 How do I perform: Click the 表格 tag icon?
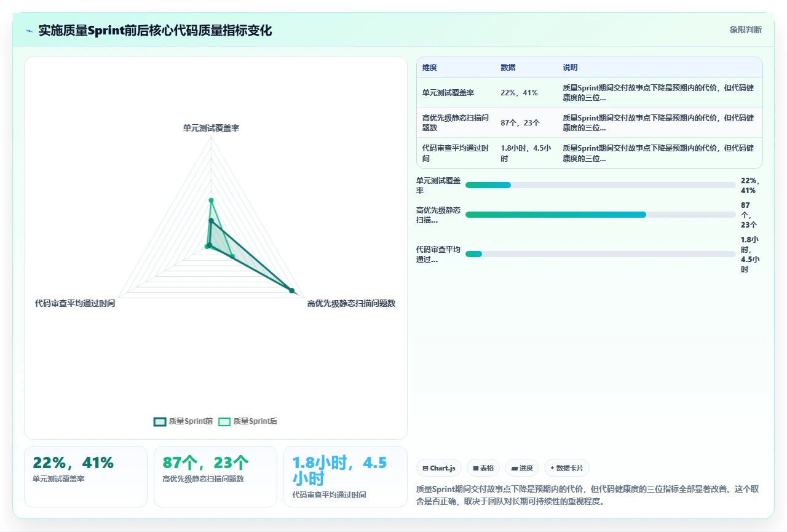475,468
